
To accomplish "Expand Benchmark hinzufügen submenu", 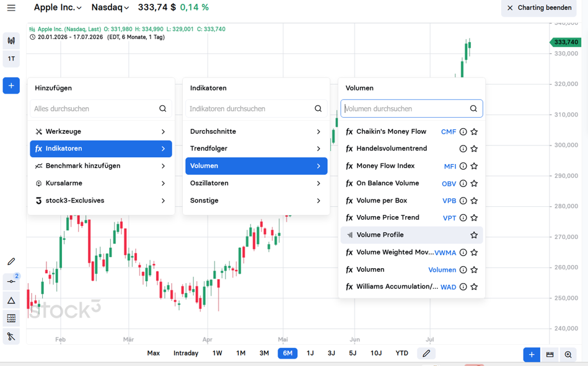I will click(101, 166).
